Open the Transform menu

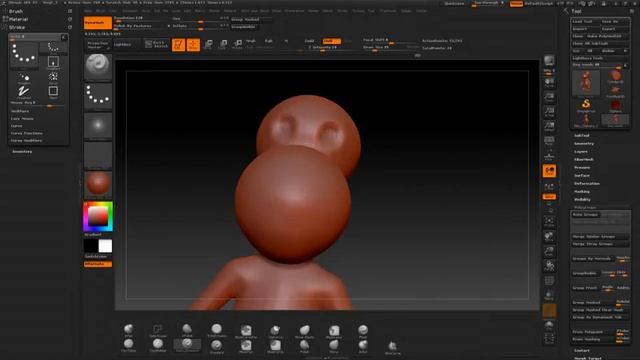click(x=388, y=11)
